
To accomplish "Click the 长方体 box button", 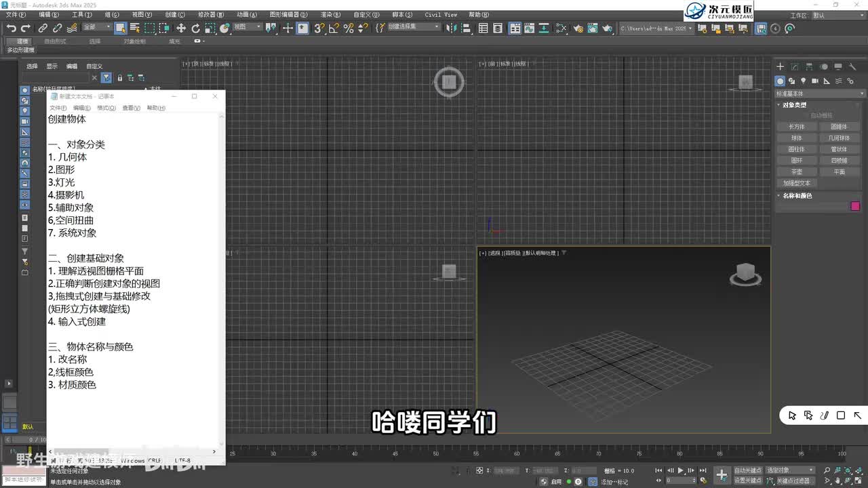I will pos(797,127).
